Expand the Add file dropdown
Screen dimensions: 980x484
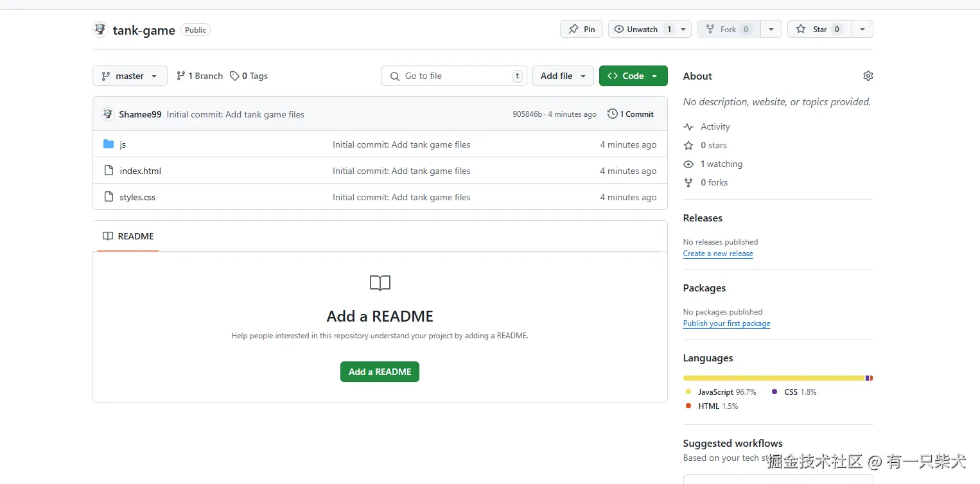(x=564, y=76)
